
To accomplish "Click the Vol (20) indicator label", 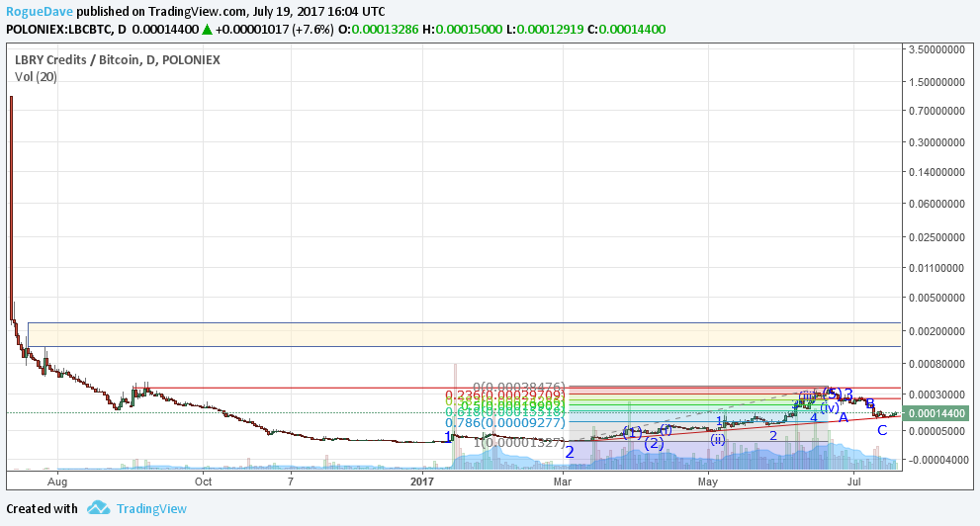I will click(x=36, y=77).
